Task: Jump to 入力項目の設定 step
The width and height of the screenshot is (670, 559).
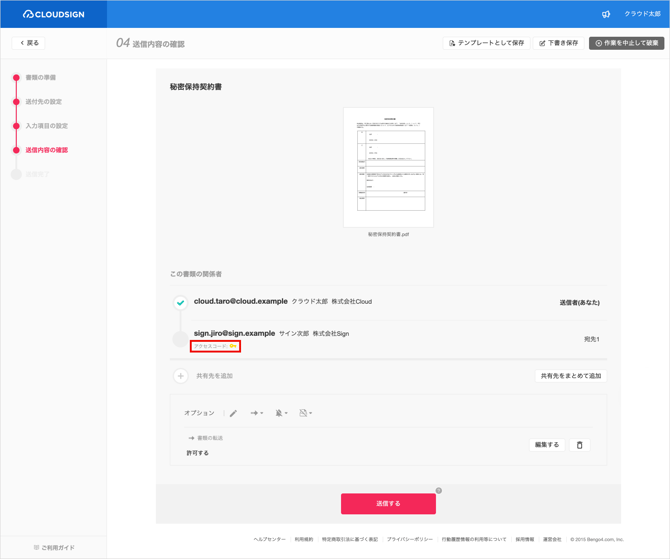Action: coord(46,126)
